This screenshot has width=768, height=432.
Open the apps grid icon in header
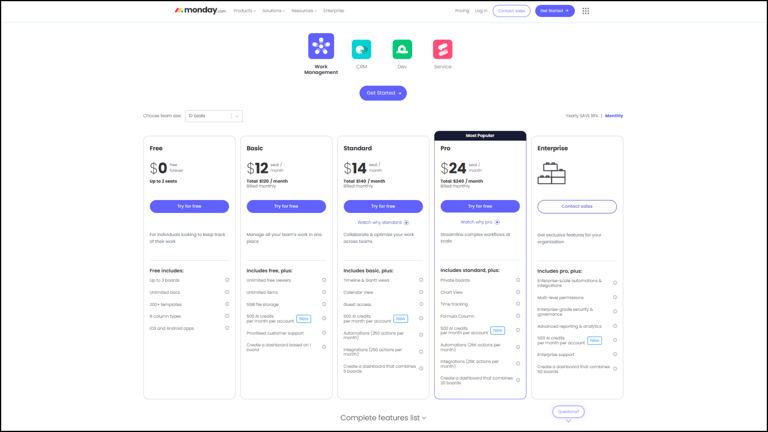(585, 11)
